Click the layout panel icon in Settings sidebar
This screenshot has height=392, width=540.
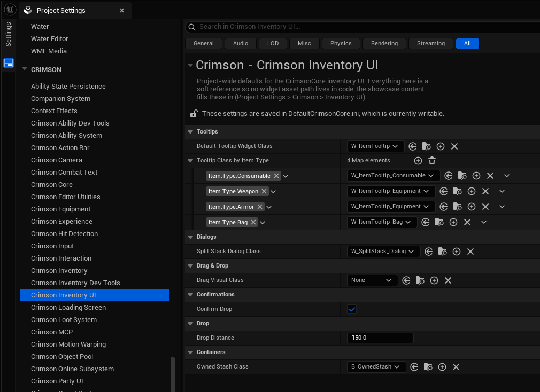click(8, 63)
